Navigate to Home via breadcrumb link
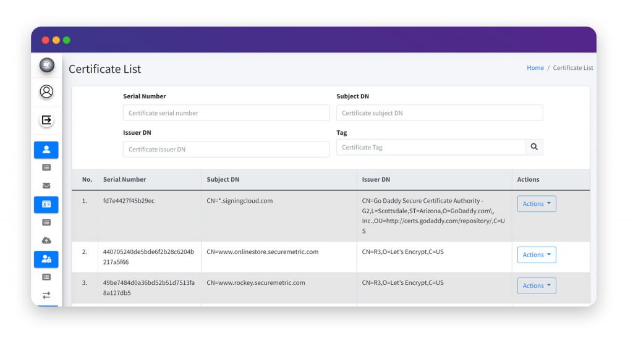This screenshot has width=633, height=364. pos(535,67)
